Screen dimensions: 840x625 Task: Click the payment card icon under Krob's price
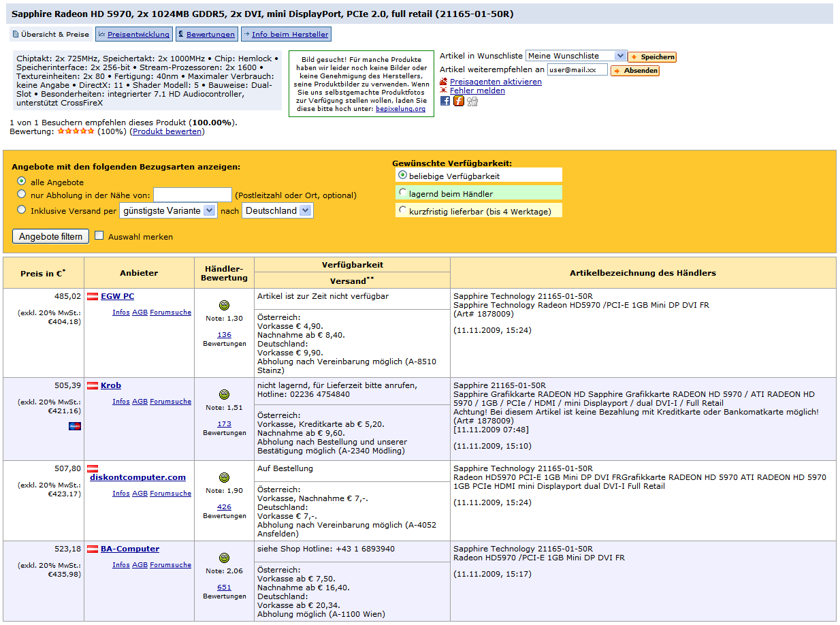click(75, 426)
